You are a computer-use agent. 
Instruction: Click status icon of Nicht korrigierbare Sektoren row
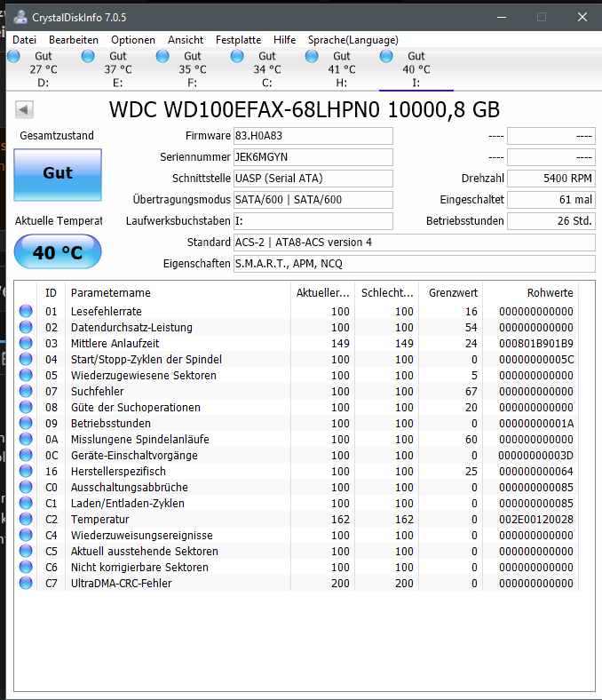(x=26, y=567)
